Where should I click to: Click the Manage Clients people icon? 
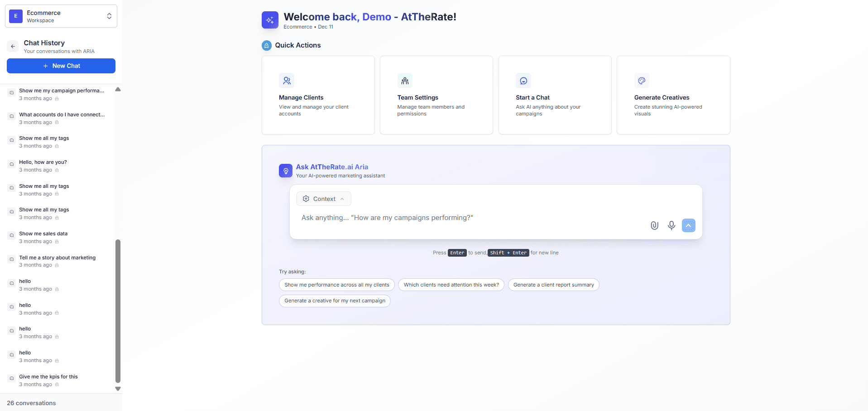pyautogui.click(x=287, y=81)
